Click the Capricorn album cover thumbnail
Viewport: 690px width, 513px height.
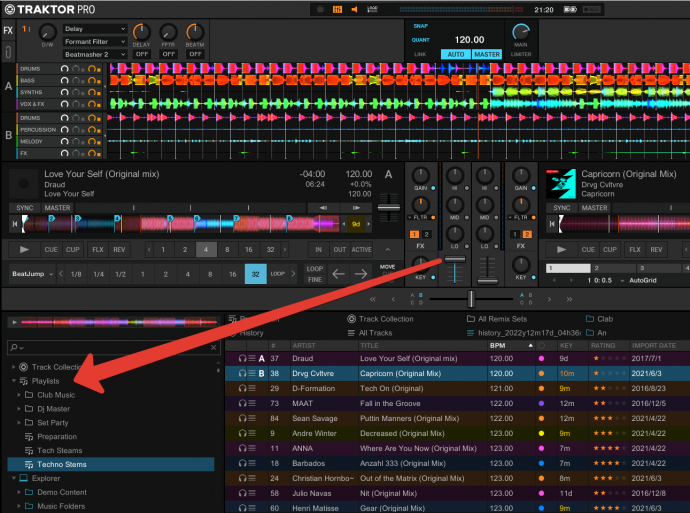click(561, 184)
